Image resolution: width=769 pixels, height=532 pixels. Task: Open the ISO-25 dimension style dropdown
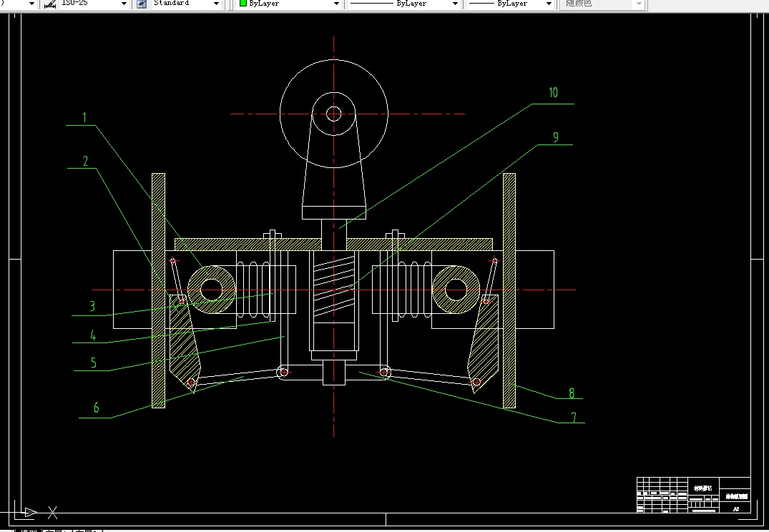click(x=124, y=4)
